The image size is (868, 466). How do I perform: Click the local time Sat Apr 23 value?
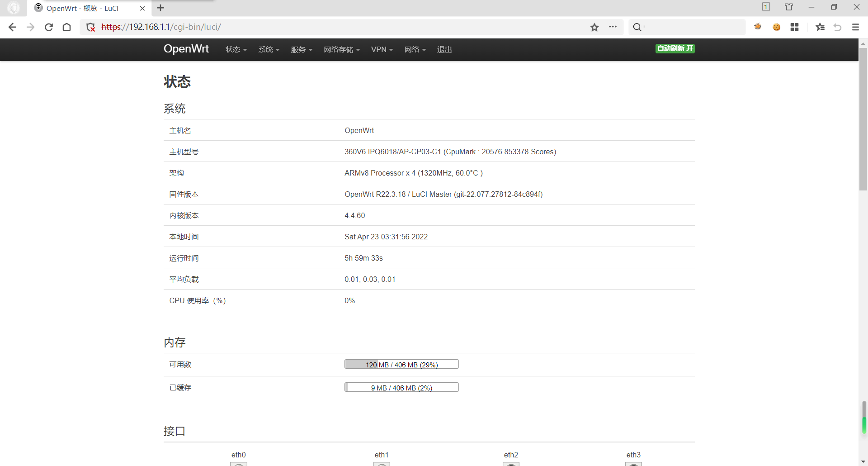coord(386,237)
